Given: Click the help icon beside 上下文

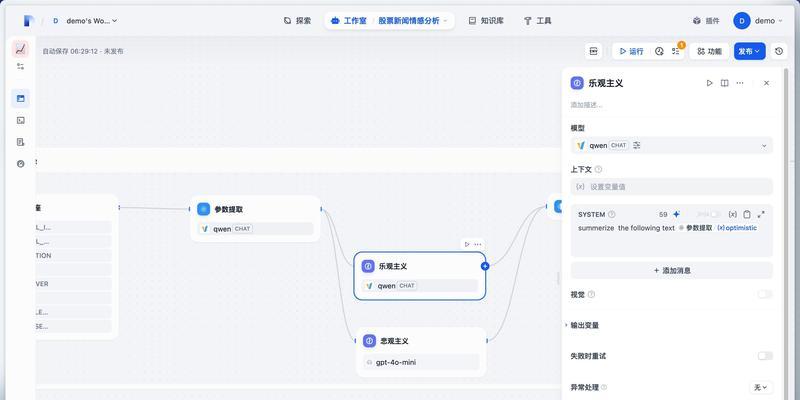Looking at the screenshot, I should 598,169.
